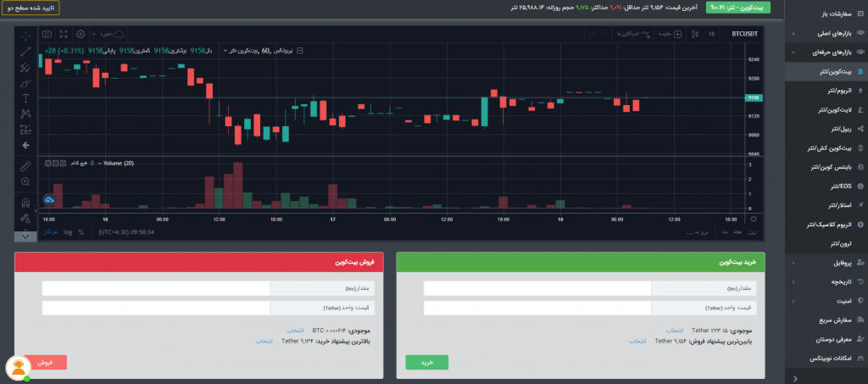Open chart settings gear
Viewport: 868px width, 384px height.
(81, 34)
